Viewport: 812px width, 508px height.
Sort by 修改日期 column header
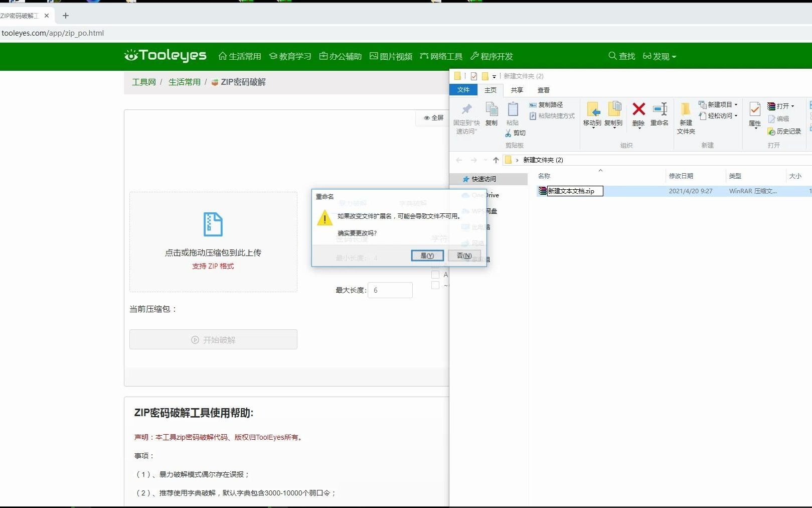pyautogui.click(x=681, y=176)
